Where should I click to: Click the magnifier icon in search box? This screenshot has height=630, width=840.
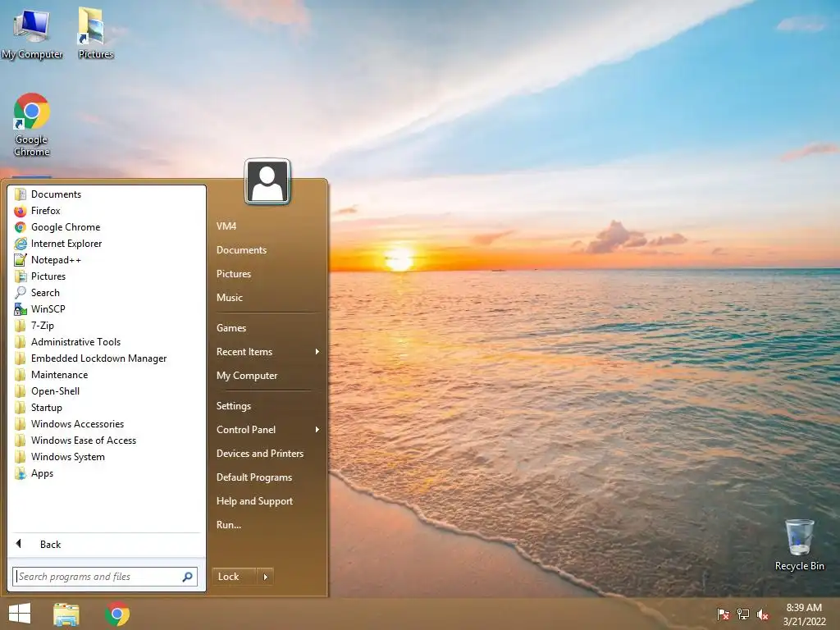coord(188,577)
